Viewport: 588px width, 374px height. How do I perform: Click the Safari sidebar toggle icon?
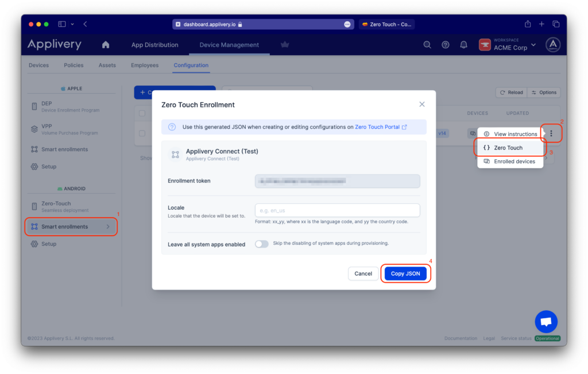[x=62, y=24]
